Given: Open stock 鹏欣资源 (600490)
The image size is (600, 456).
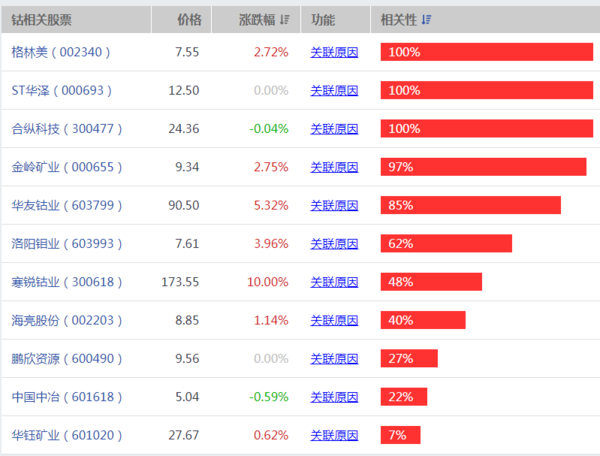Looking at the screenshot, I should tap(67, 358).
